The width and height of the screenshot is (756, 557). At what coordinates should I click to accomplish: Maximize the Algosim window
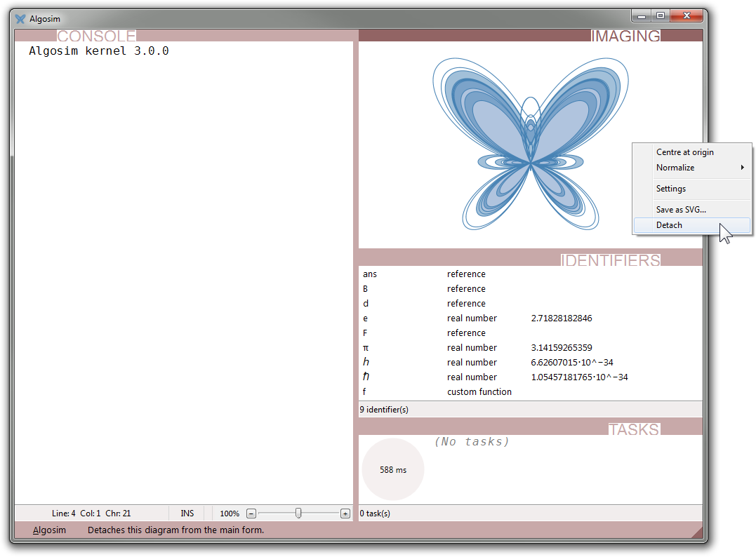tap(660, 15)
